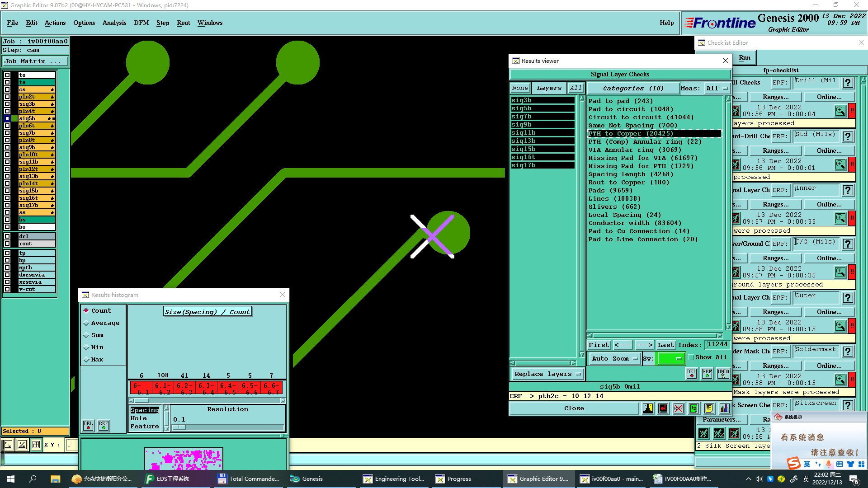Click the green numbered page icon
Image resolution: width=868 pixels, height=488 pixels.
(693, 408)
